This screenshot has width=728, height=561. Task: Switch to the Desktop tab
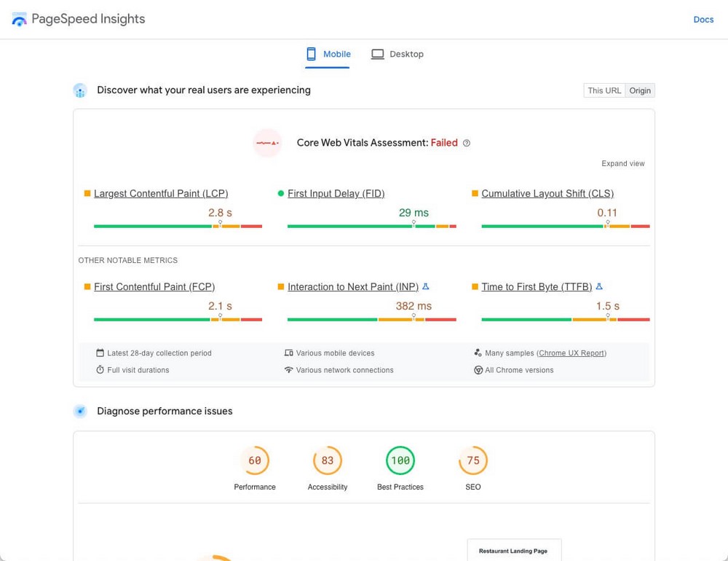(397, 54)
